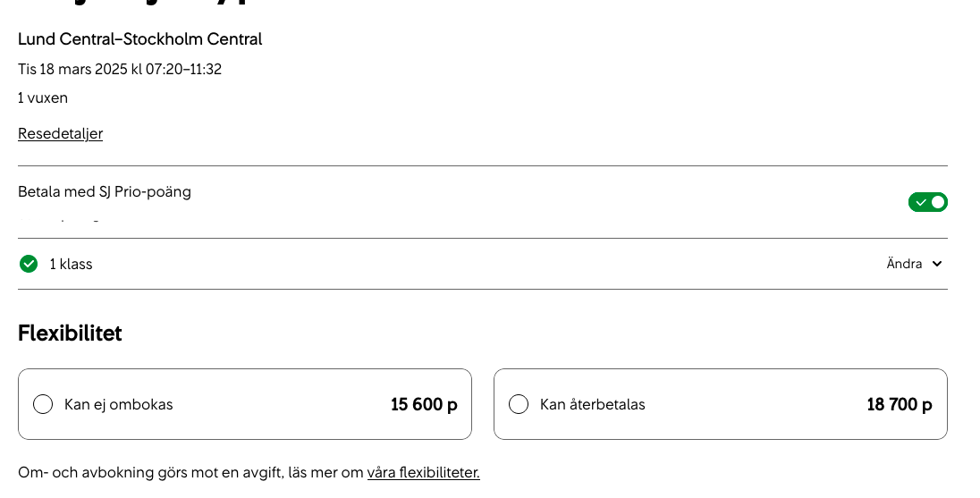This screenshot has width=980, height=498.
Task: Open the Resedetaljer link
Action: (60, 133)
